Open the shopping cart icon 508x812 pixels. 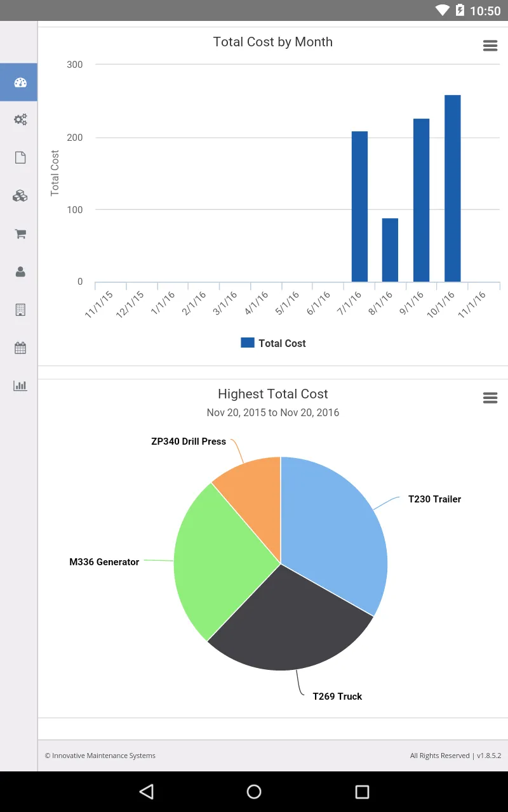[x=20, y=234]
